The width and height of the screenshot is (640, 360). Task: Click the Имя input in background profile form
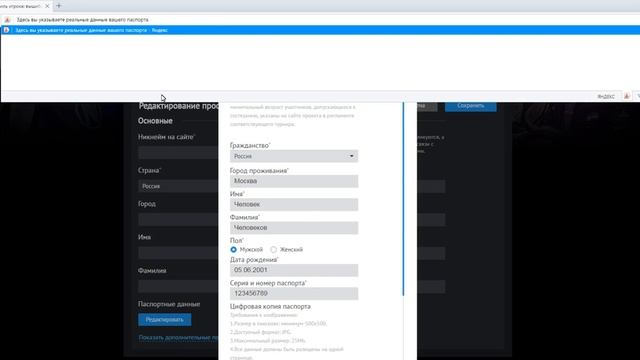[x=178, y=253]
